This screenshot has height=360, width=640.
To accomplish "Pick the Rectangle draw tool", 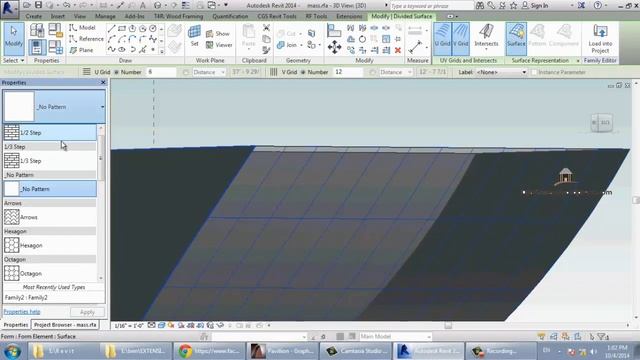I will [x=122, y=29].
